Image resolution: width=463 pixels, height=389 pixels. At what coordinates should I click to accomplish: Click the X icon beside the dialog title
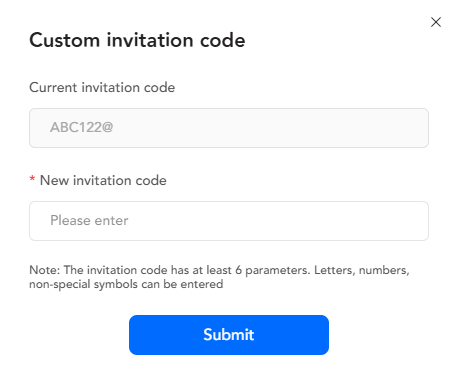pyautogui.click(x=436, y=22)
